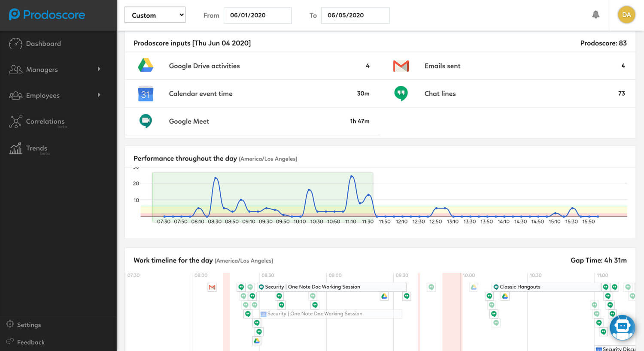The width and height of the screenshot is (644, 351).
Task: Click the Google Drive icon
Action: pyautogui.click(x=146, y=66)
